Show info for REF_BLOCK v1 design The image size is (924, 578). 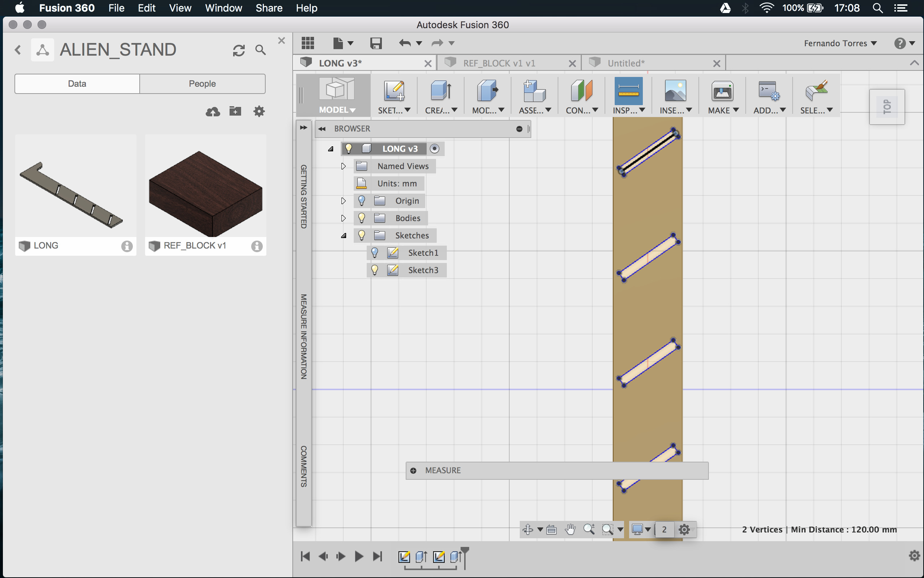(x=257, y=246)
